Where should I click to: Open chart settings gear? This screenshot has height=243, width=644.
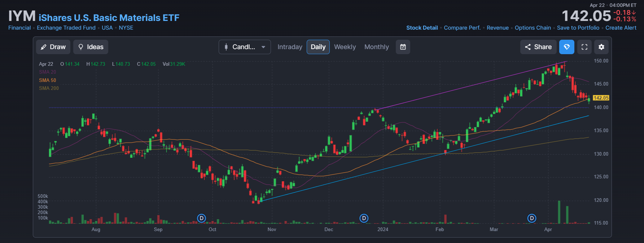pyautogui.click(x=601, y=47)
